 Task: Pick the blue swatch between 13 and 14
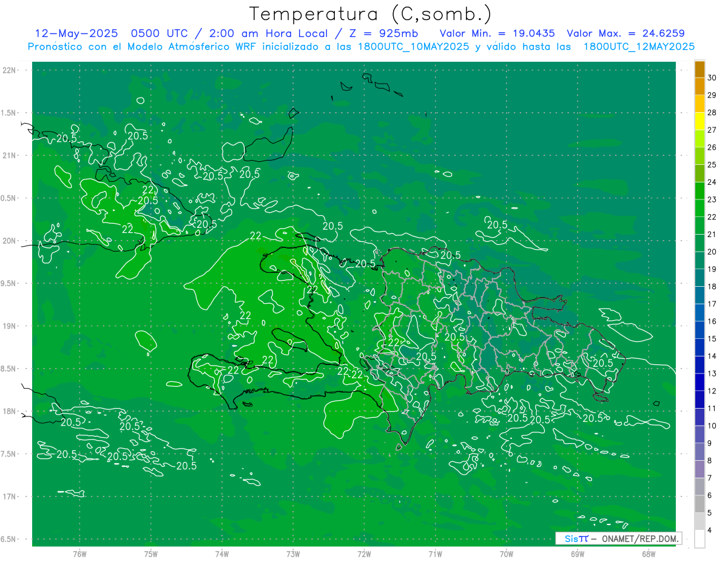(699, 364)
